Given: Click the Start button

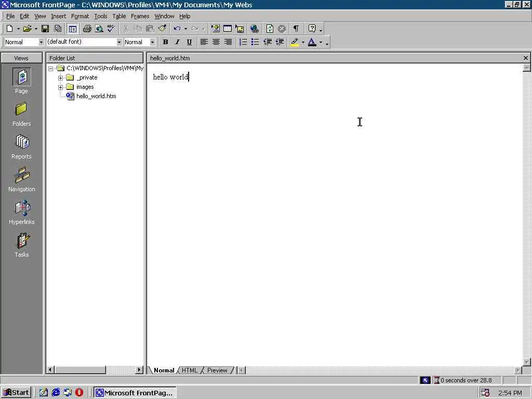Looking at the screenshot, I should [16, 393].
